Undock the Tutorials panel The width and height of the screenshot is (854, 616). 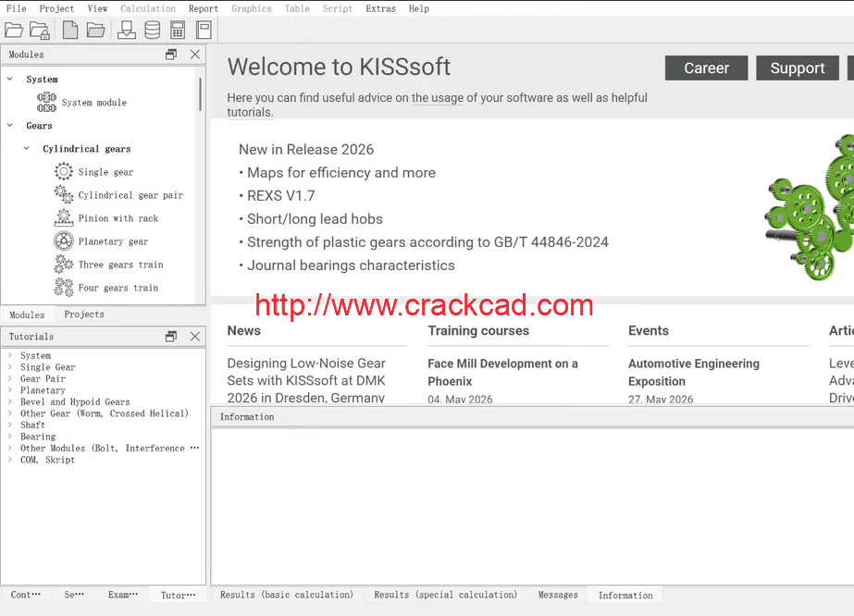coord(171,337)
